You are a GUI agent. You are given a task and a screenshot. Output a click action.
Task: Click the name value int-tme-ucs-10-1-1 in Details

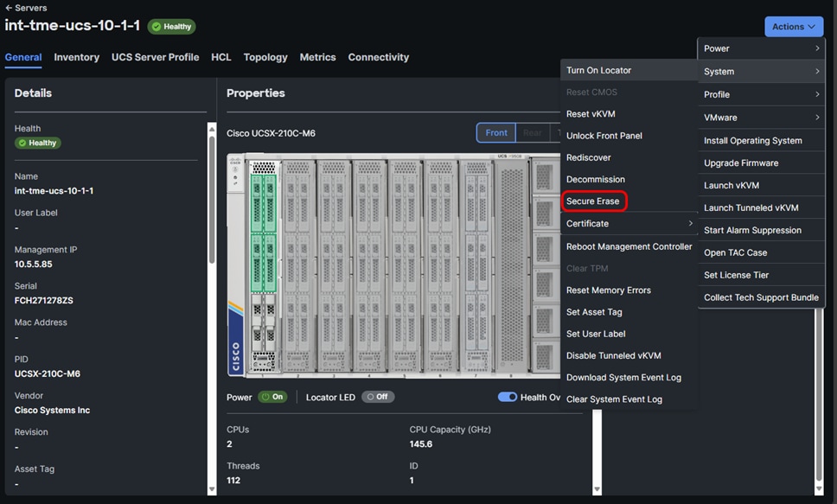click(x=54, y=191)
